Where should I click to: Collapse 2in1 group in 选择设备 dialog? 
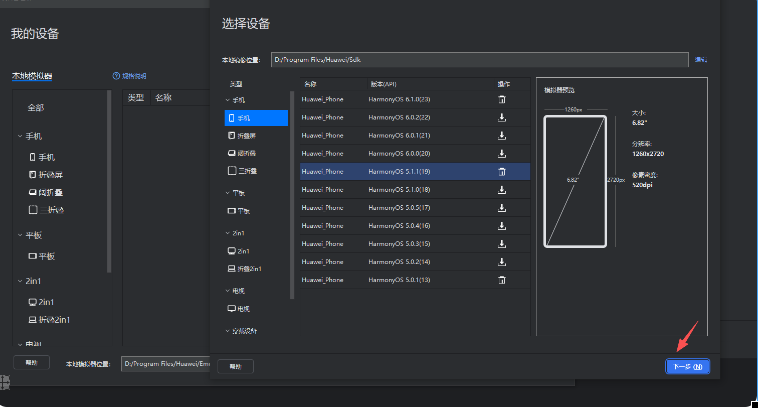click(x=228, y=233)
